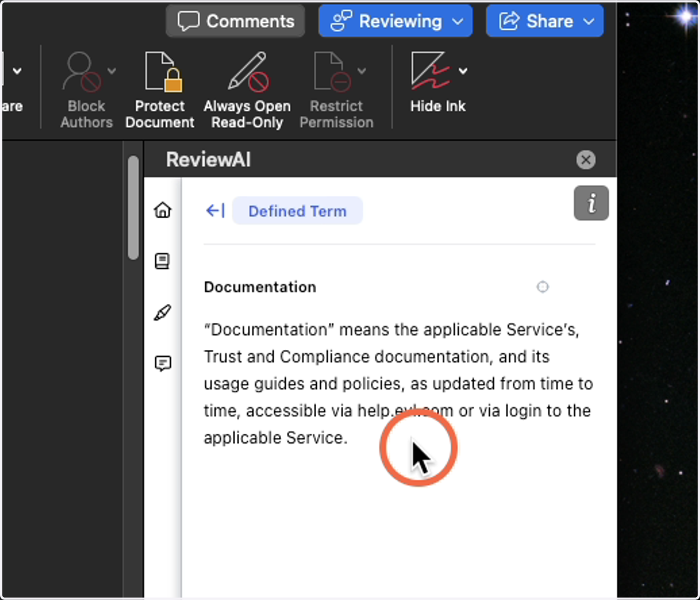Open the Comments pane
700x600 pixels.
235,22
